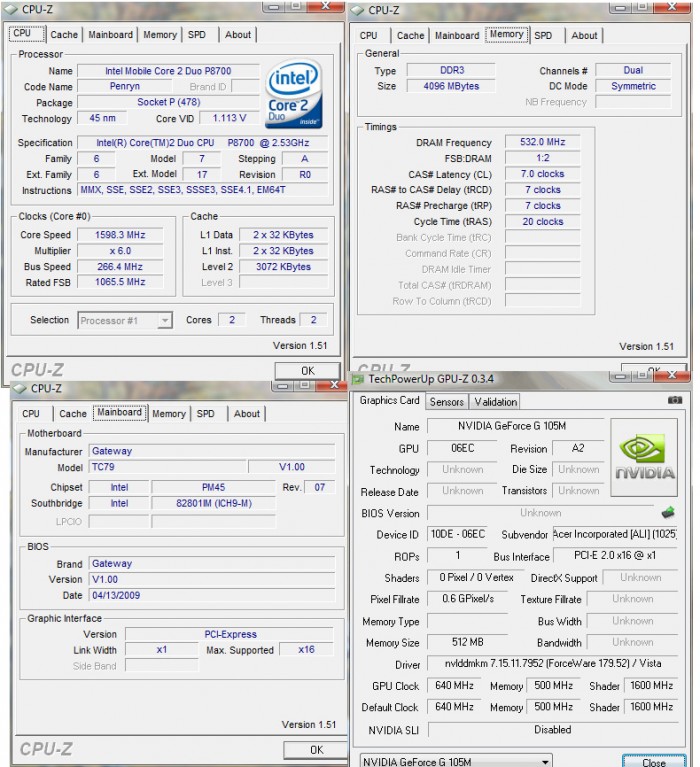Click the Specification field
Image resolution: width=700 pixels, height=767 pixels.
pyautogui.click(x=203, y=143)
